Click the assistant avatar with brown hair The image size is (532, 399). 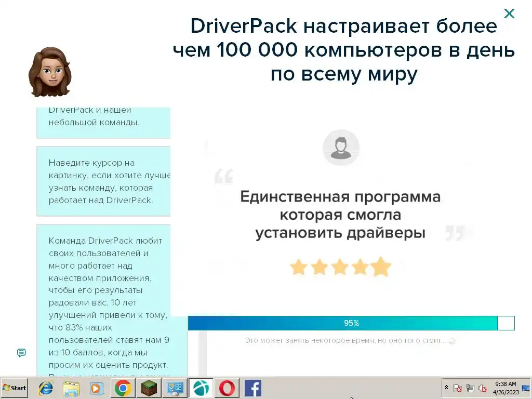[50, 72]
